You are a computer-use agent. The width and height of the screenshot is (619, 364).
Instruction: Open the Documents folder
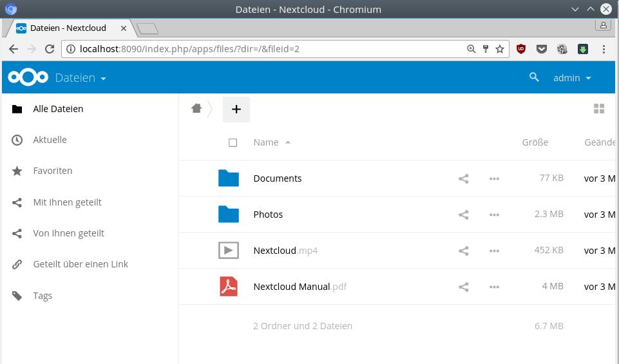[277, 178]
